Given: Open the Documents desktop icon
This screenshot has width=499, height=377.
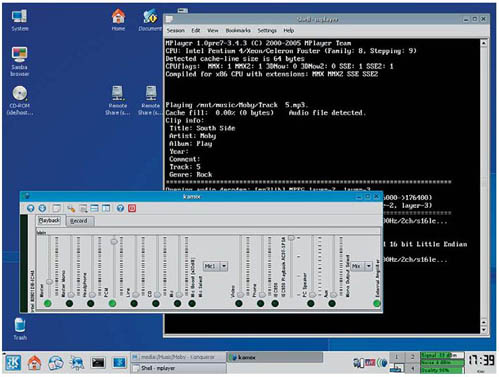Looking at the screenshot, I should tap(150, 20).
